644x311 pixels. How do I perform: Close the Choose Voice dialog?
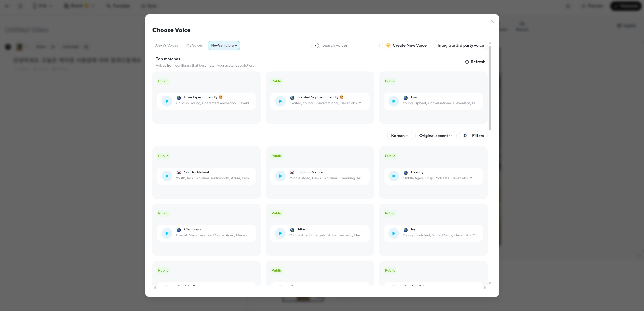[492, 21]
